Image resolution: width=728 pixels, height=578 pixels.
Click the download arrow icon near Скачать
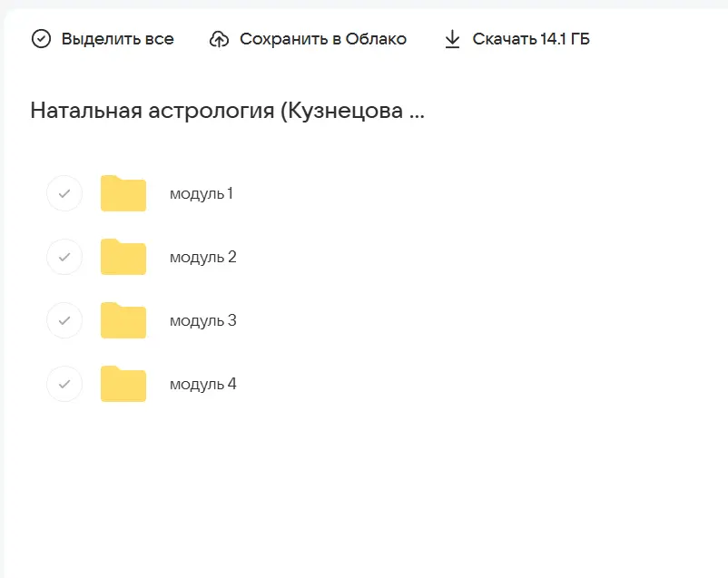coord(451,39)
